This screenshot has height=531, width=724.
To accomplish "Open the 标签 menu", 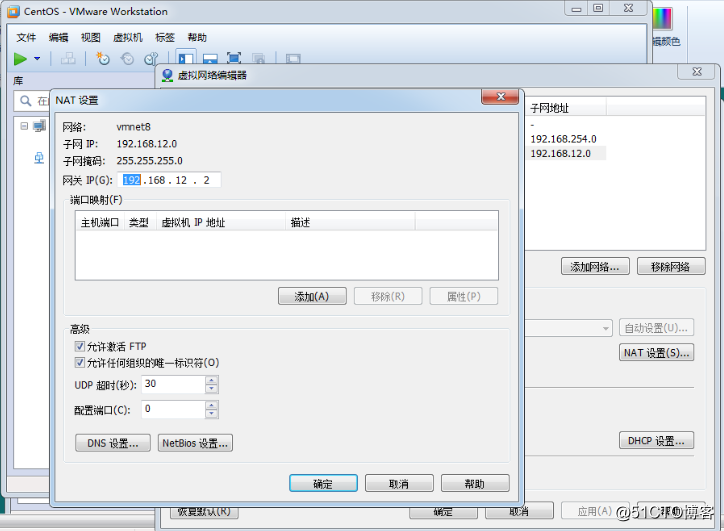I will (165, 37).
